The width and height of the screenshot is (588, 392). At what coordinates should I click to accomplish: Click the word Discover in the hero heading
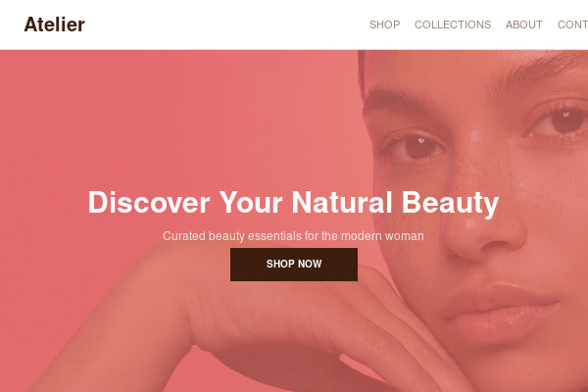(x=149, y=202)
